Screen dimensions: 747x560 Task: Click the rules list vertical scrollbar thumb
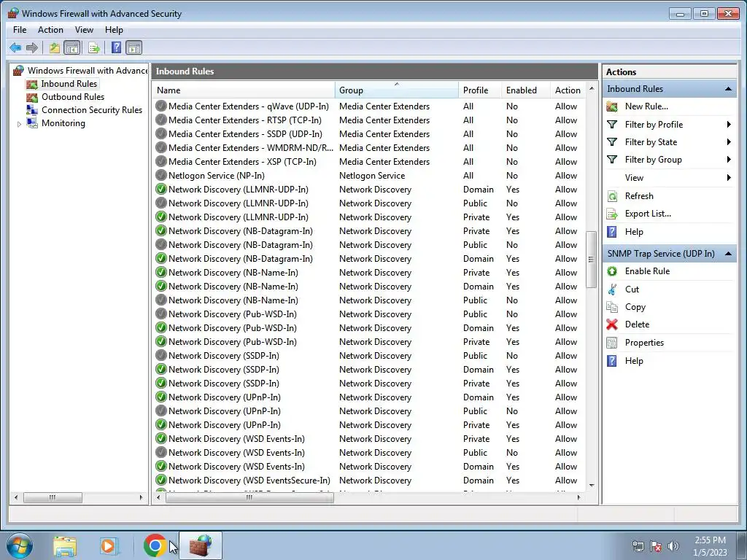click(591, 260)
